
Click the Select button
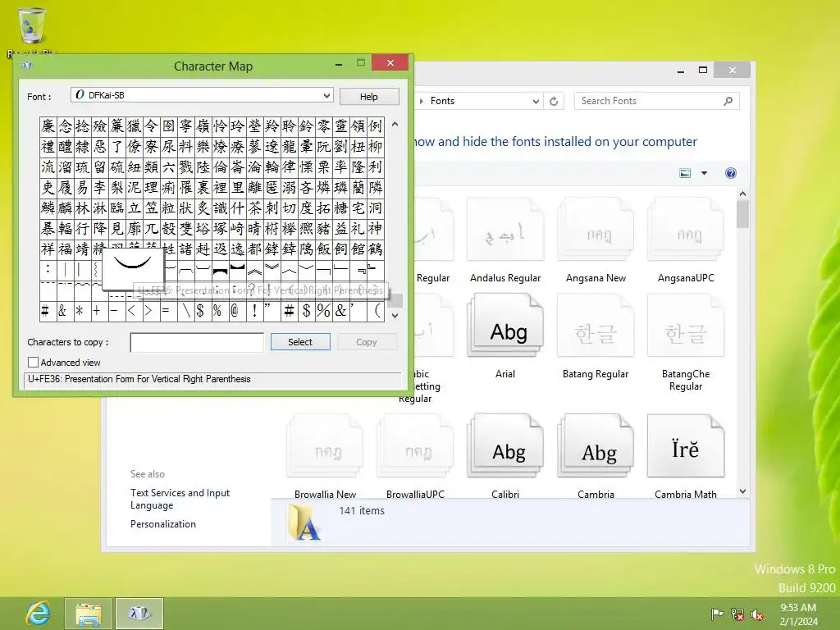300,342
